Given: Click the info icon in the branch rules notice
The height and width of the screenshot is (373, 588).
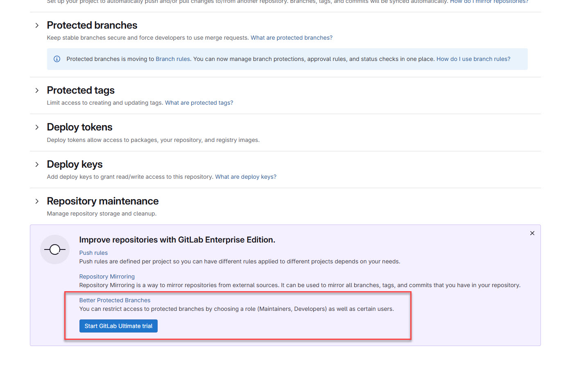Looking at the screenshot, I should [x=57, y=58].
